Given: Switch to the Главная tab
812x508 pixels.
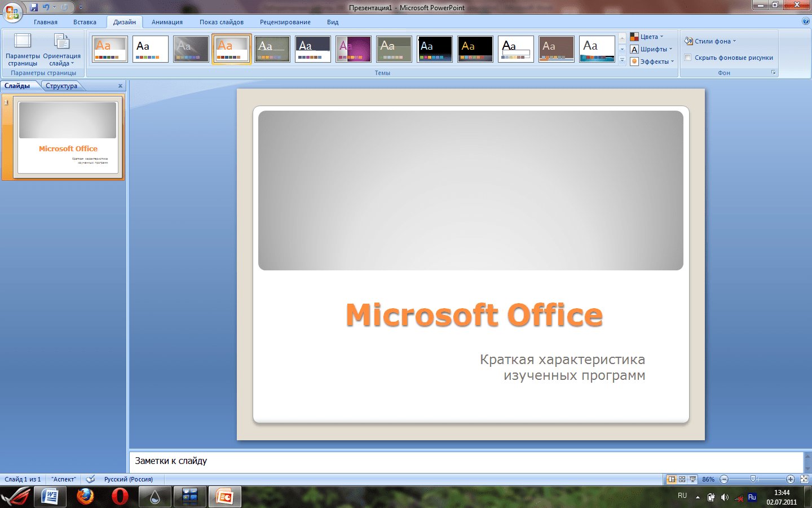Looking at the screenshot, I should [x=46, y=22].
